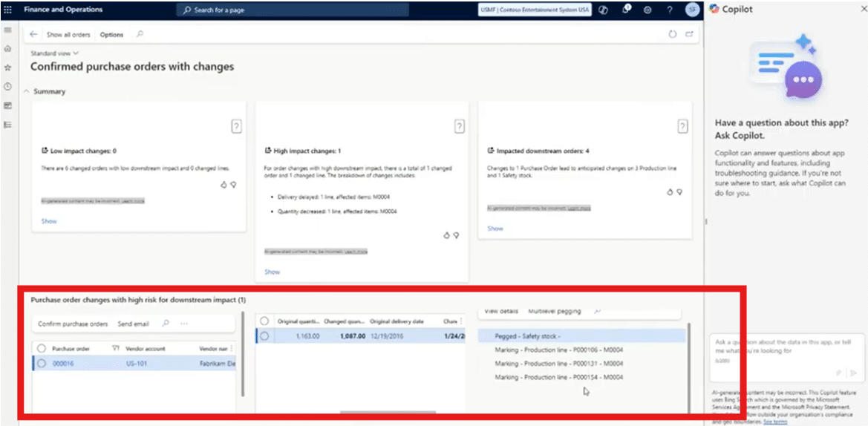
Task: Click the refresh icon on action bar
Action: tap(673, 34)
